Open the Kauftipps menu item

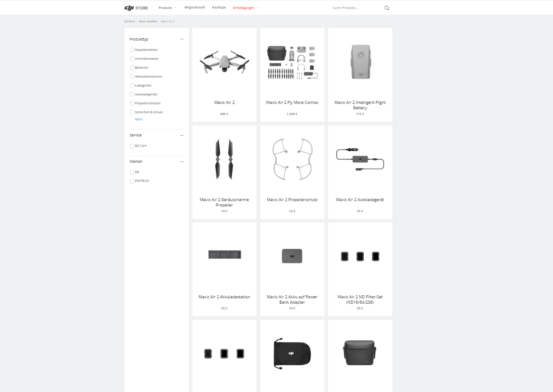coord(219,8)
